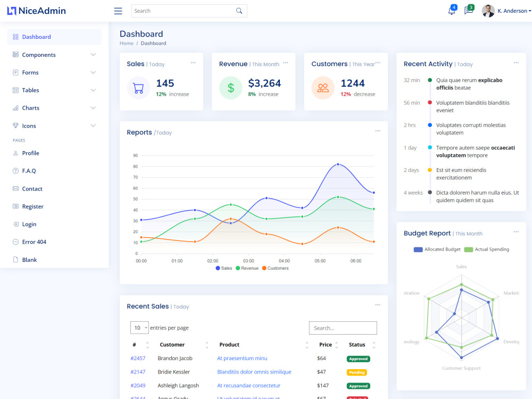This screenshot has height=399, width=532.
Task: Sort table by Customer column
Action: (x=183, y=345)
